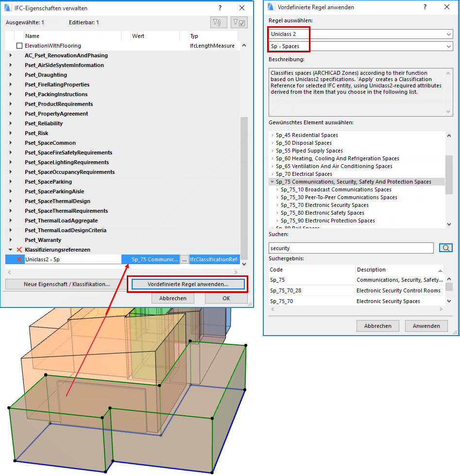The height and width of the screenshot is (476, 460).
Task: Close the IFC-Eigenschaften verwalten dialog
Action: coord(242,8)
